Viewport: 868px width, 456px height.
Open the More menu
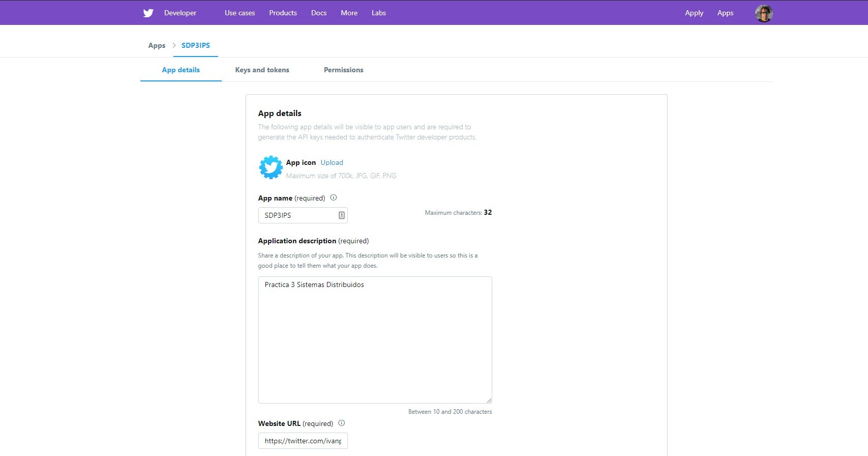[x=349, y=13]
